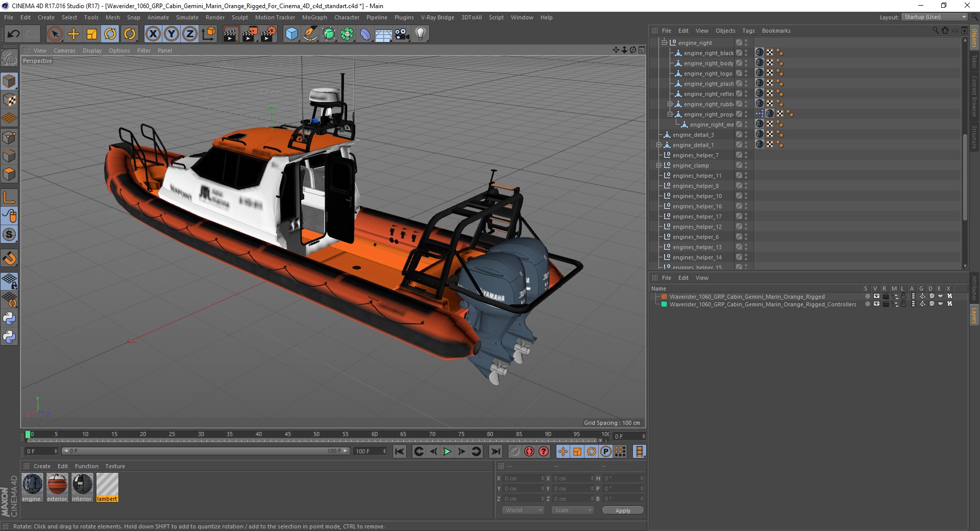
Task: Click green color swatch of Rigged_Controllers layer
Action: (x=664, y=304)
